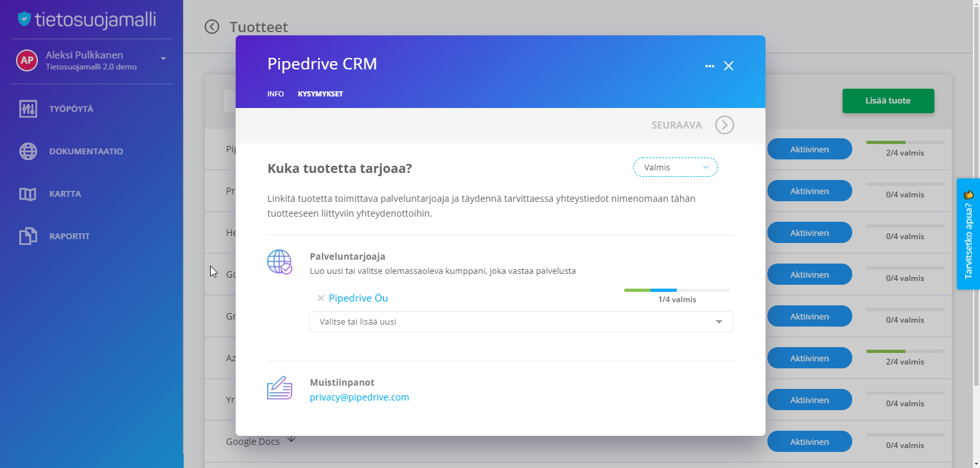Click the Raportit documents icon
The image size is (980, 468).
click(x=28, y=236)
